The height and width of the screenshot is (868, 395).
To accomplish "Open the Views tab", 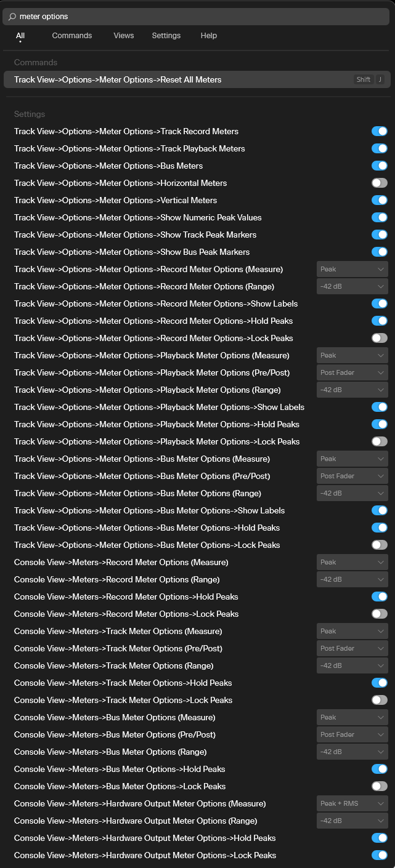I will 123,36.
